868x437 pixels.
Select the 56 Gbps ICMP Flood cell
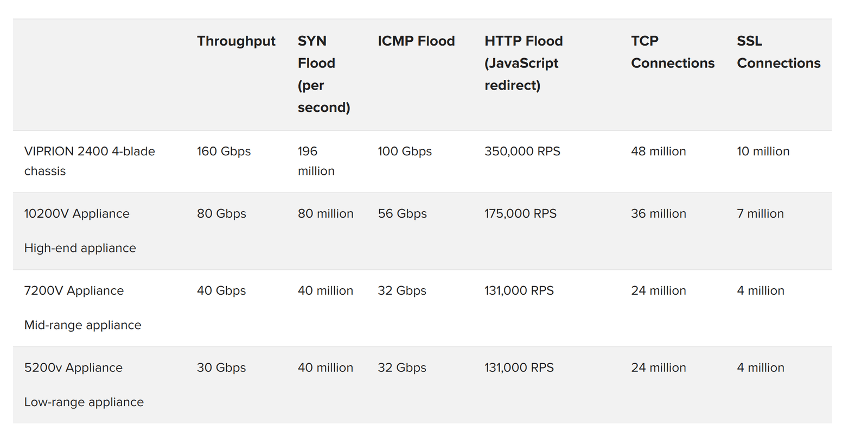point(402,213)
